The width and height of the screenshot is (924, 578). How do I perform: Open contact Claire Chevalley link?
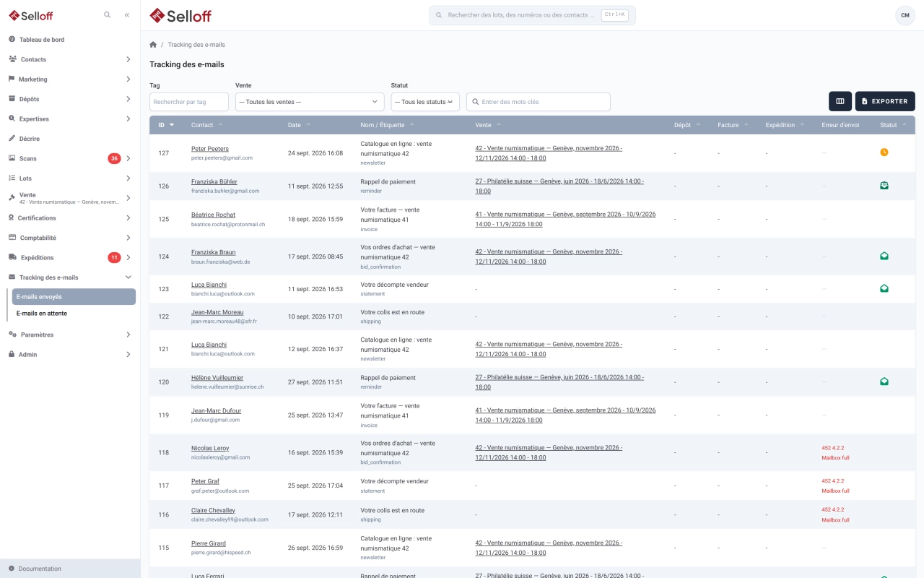pos(213,510)
